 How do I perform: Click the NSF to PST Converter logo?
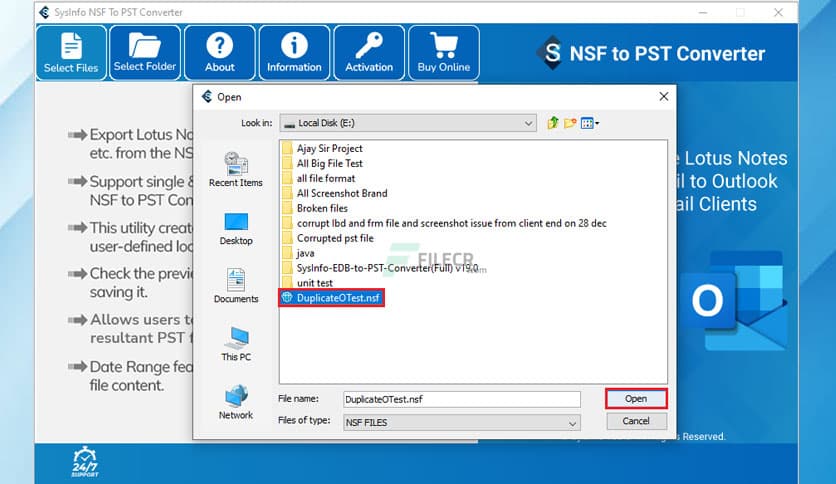point(650,53)
